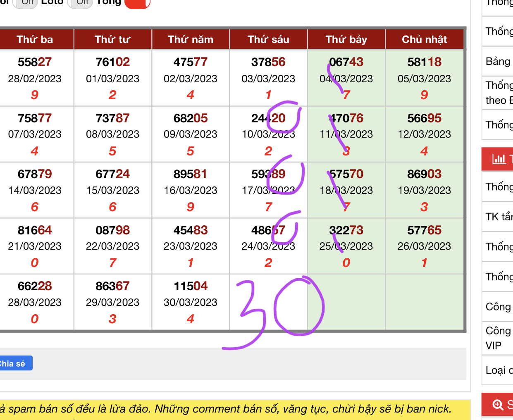513x420 pixels.
Task: Click the bar chart icon in the red sidebar header
Action: coord(499,159)
